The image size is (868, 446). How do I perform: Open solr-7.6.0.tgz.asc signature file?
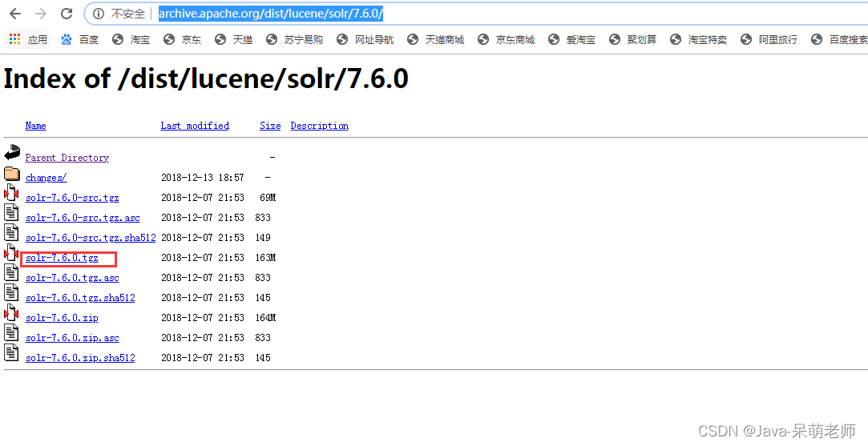click(x=72, y=278)
